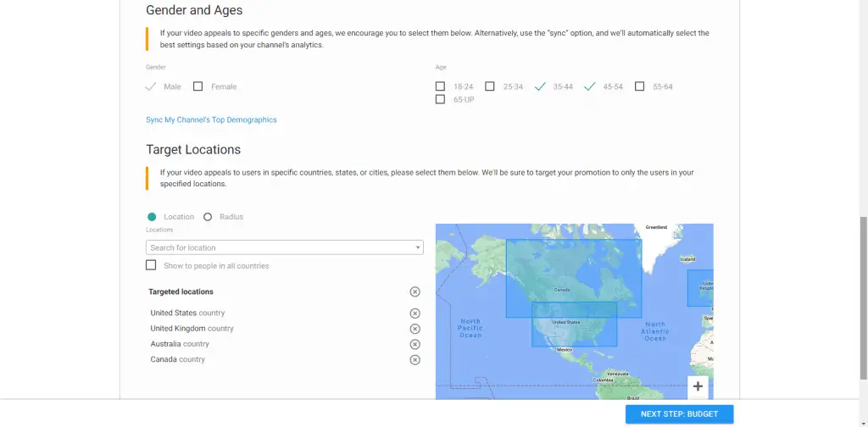Screen dimensions: 868x427
Task: Tick the 65-UP age checkbox
Action: 440,100
